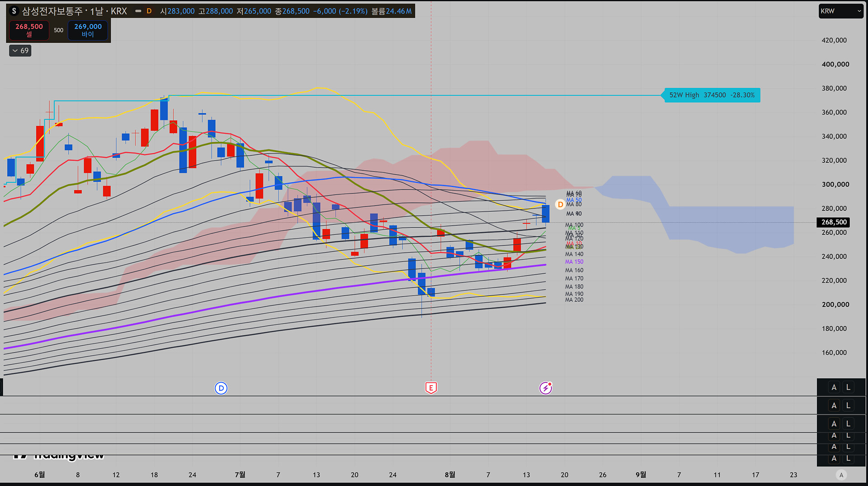Image resolution: width=868 pixels, height=486 pixels.
Task: Select the MA 180 label
Action: (574, 286)
